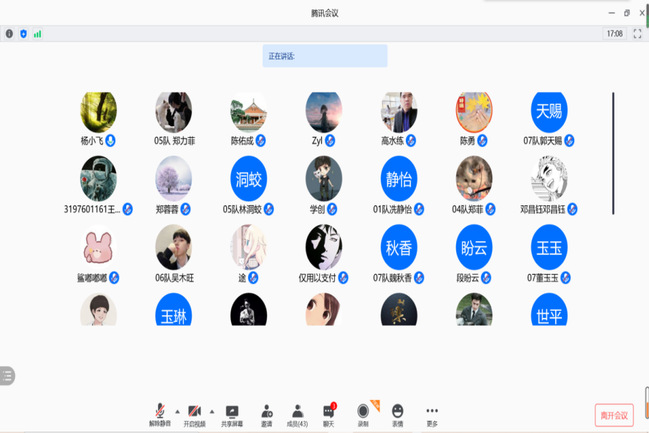
Task: Click the Leave Meeting (离开会议) button
Action: (614, 415)
